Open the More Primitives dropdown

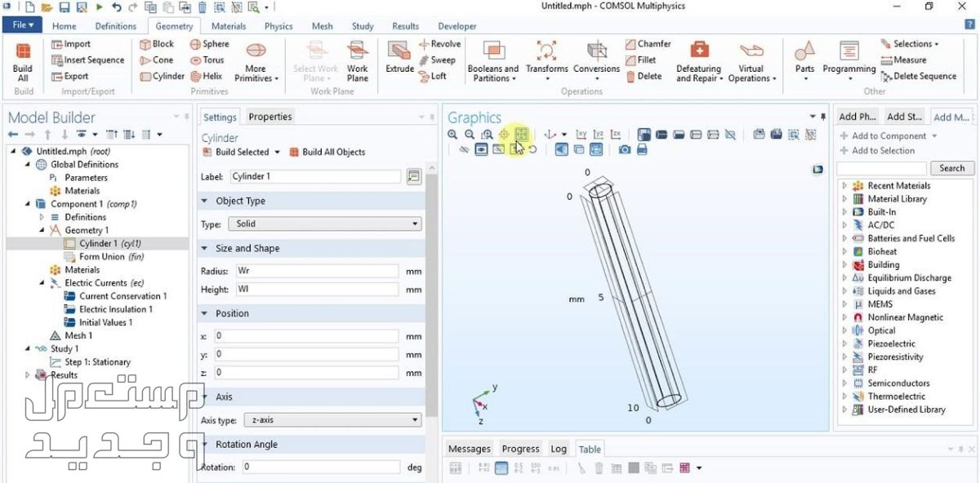pos(256,62)
